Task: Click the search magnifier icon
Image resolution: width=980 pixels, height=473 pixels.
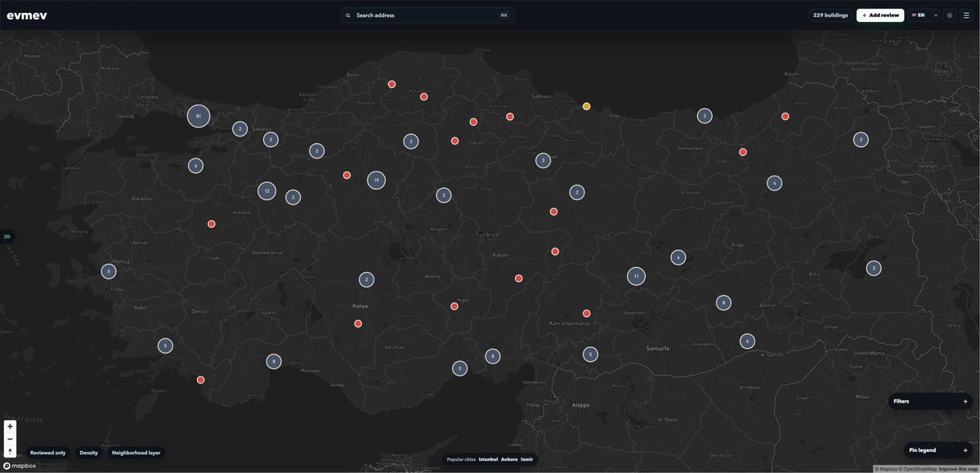Action: pos(347,14)
